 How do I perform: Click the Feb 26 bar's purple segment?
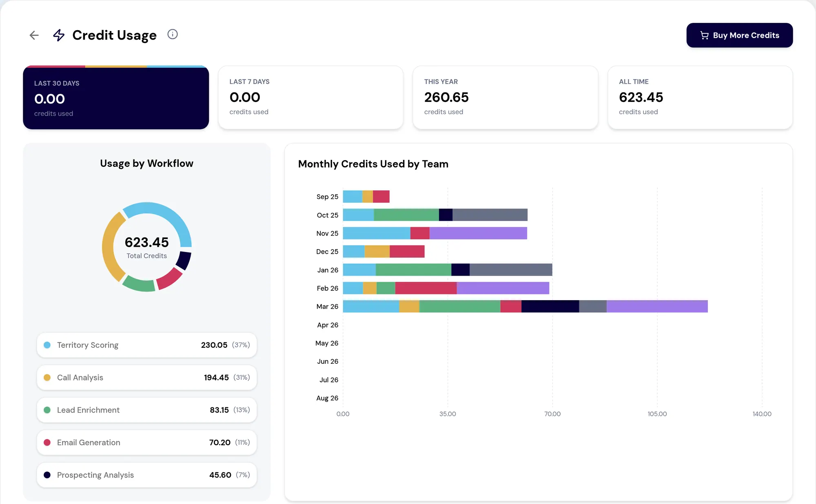(503, 288)
